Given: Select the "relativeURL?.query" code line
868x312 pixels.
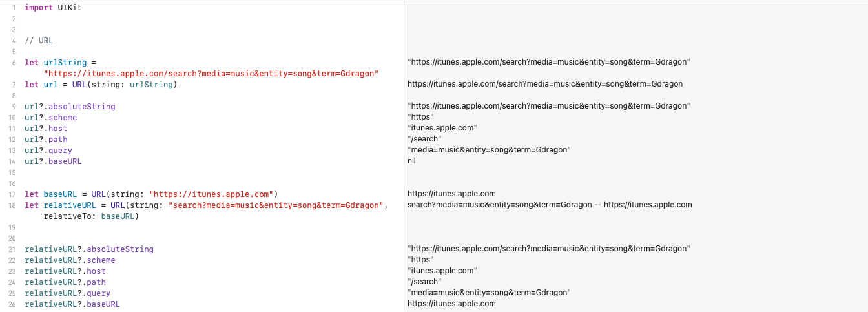Looking at the screenshot, I should click(67, 293).
